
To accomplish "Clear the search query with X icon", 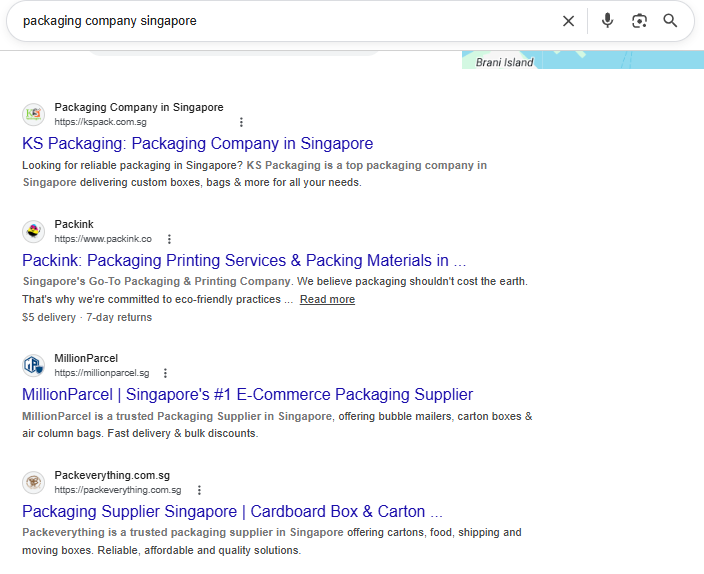I will pyautogui.click(x=568, y=21).
